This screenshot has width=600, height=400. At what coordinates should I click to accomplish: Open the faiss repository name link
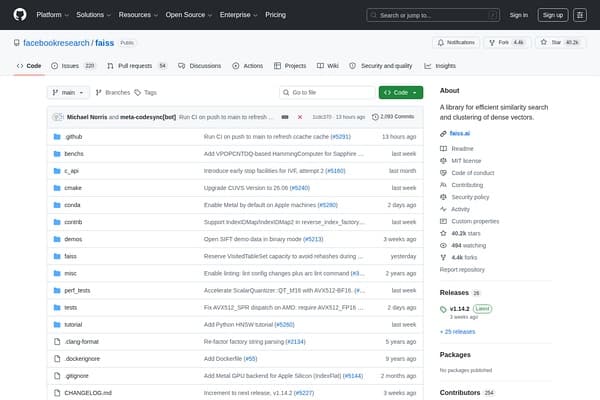104,43
